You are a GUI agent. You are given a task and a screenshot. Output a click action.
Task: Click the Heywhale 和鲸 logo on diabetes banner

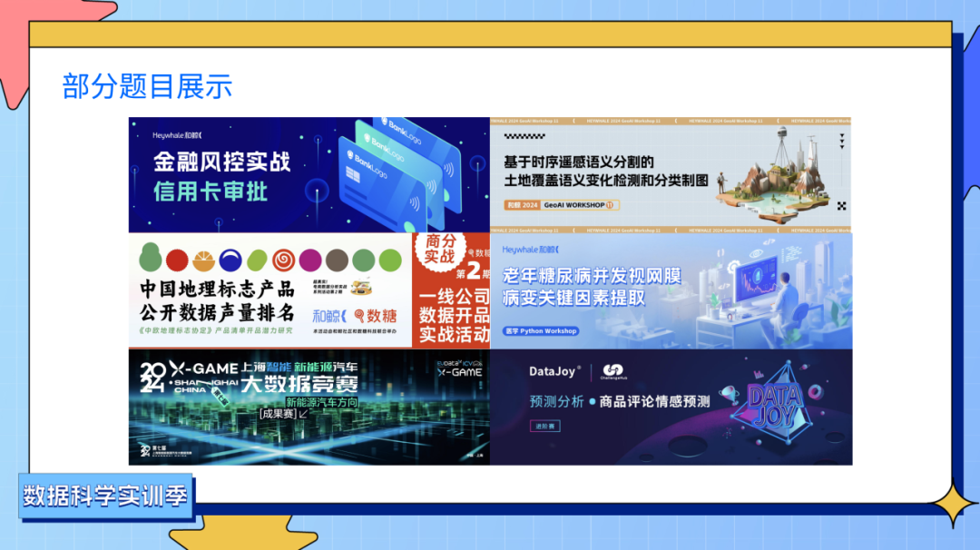click(x=530, y=250)
